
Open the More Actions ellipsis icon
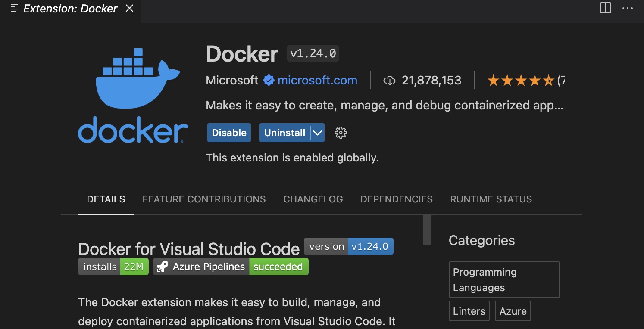[x=627, y=8]
